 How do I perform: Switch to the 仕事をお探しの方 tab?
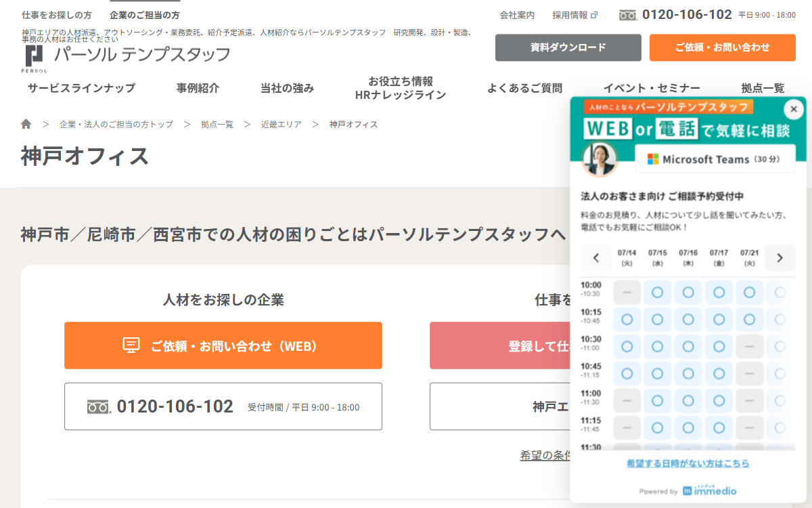[57, 15]
